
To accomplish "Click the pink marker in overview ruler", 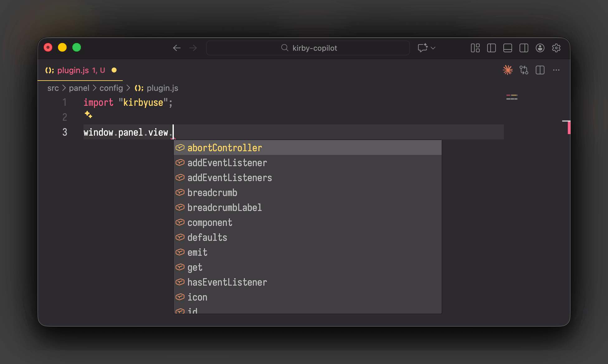I will (x=569, y=128).
